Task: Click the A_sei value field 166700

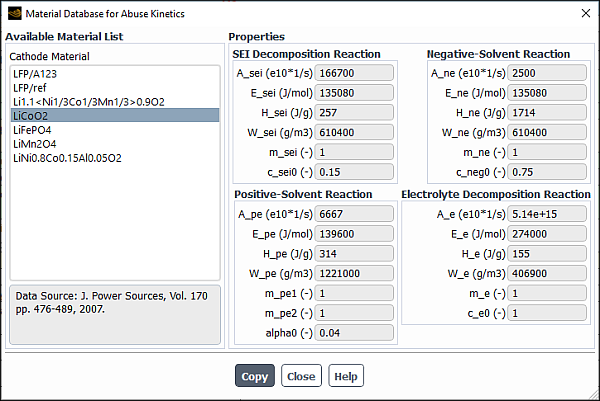Action: [354, 73]
